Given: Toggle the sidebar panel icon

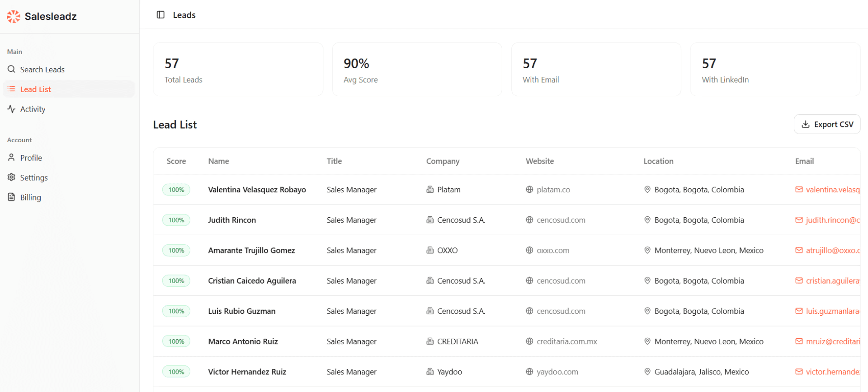Looking at the screenshot, I should click(160, 15).
